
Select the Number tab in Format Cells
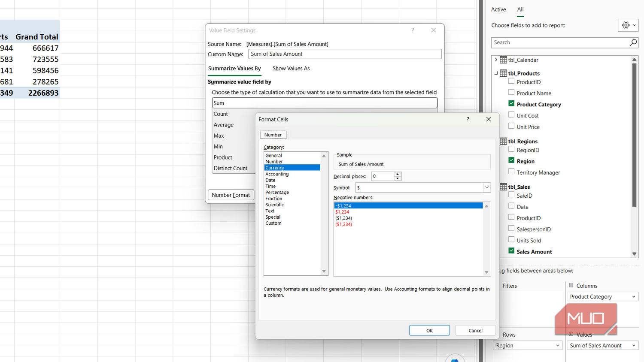point(273,135)
